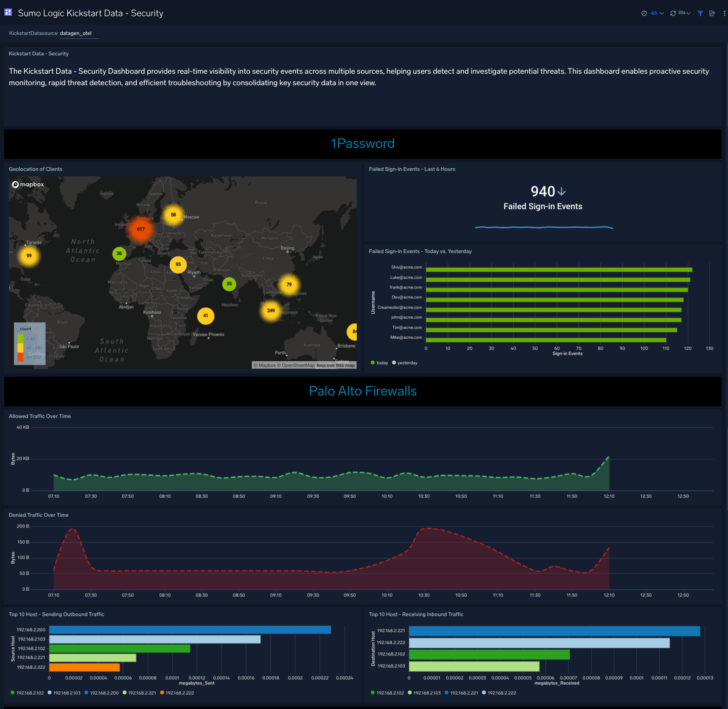The image size is (728, 709).
Task: Click the auto-refresh circular arrows icon
Action: 673,13
